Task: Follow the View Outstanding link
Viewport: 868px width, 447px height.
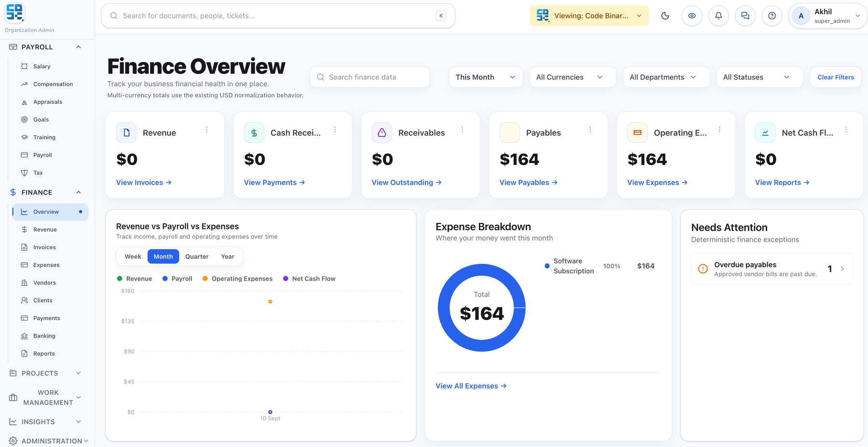Action: (x=407, y=182)
